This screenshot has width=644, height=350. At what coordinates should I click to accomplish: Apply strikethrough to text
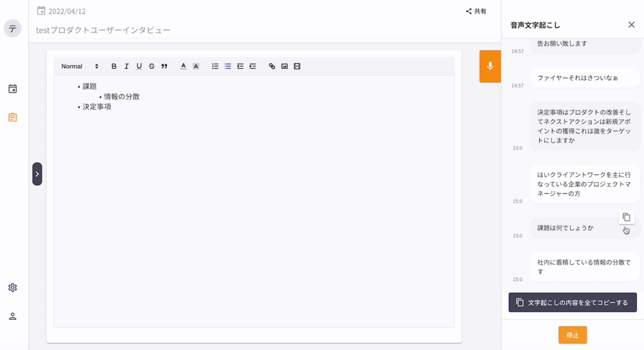pyautogui.click(x=151, y=66)
